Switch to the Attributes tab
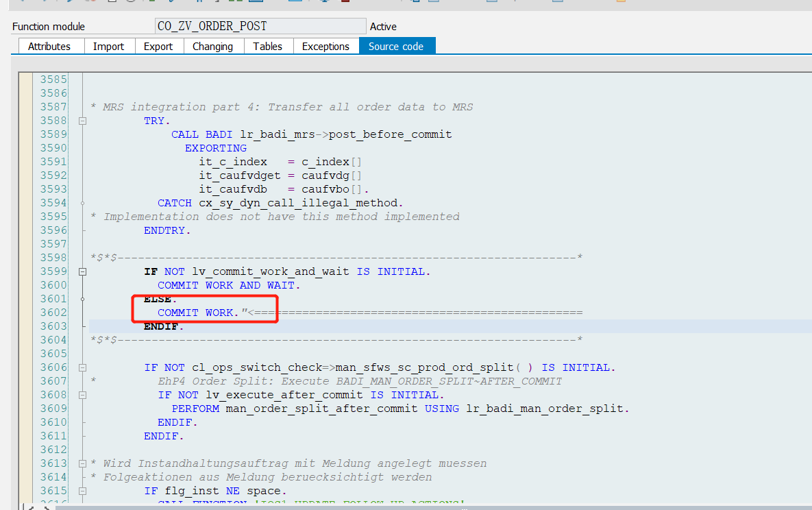Screen dimensions: 812x510 pos(50,46)
